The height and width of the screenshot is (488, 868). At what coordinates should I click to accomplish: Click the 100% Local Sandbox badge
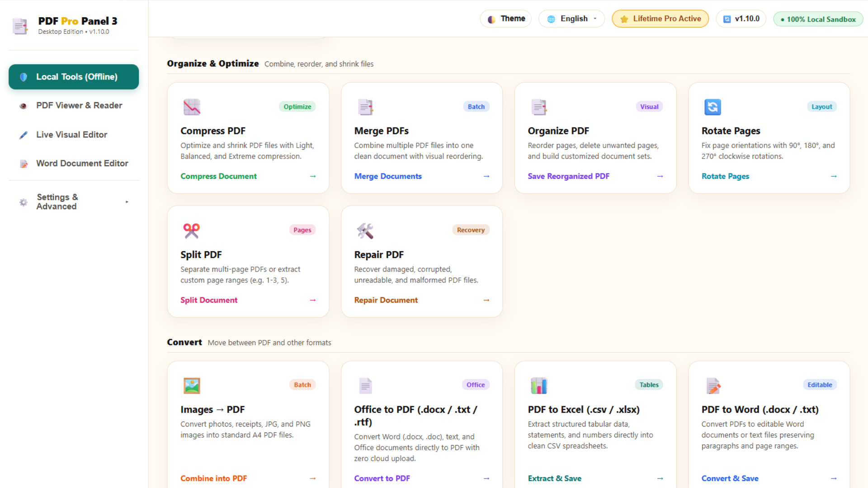[x=818, y=19]
